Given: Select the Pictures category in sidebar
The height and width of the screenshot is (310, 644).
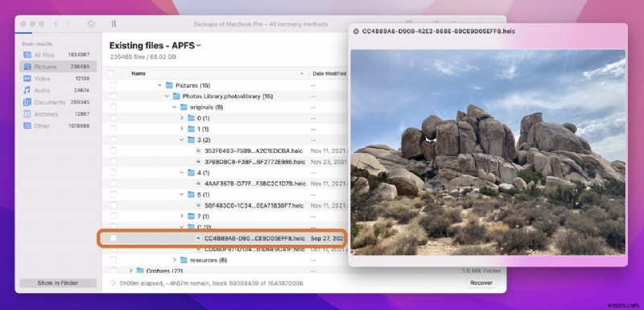Looking at the screenshot, I should click(x=58, y=67).
